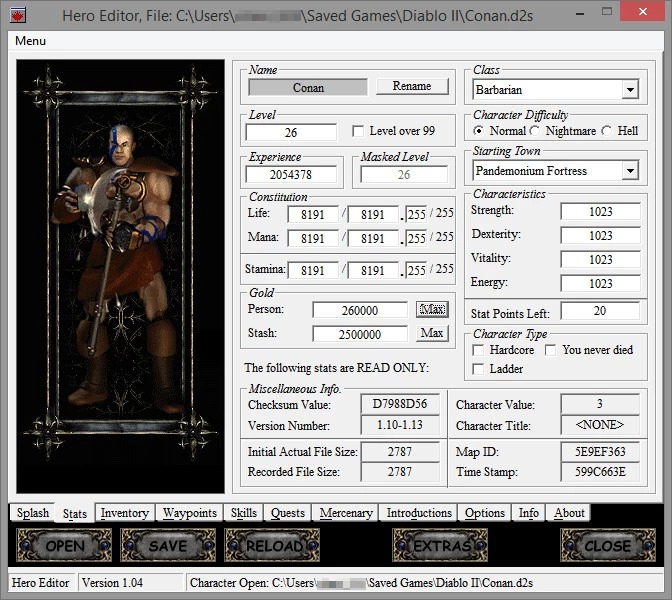The height and width of the screenshot is (600, 672).
Task: Select the Hell difficulty radio button
Action: coord(606,131)
